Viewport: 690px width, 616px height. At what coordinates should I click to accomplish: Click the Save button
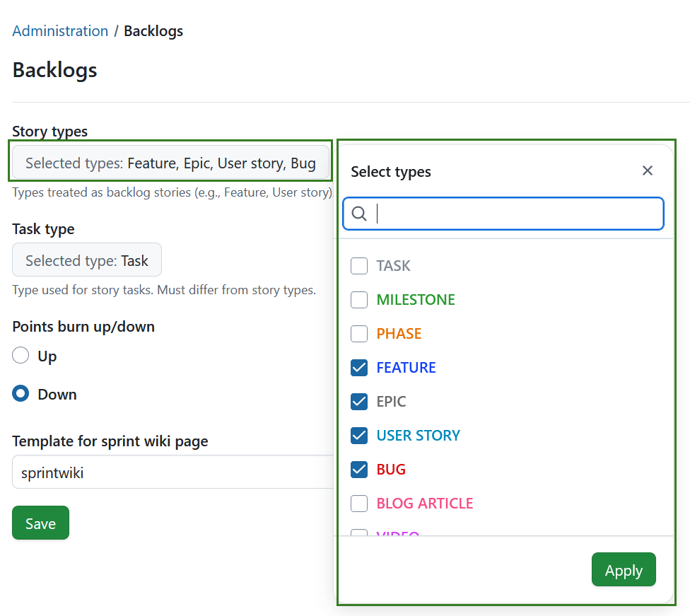click(x=40, y=523)
